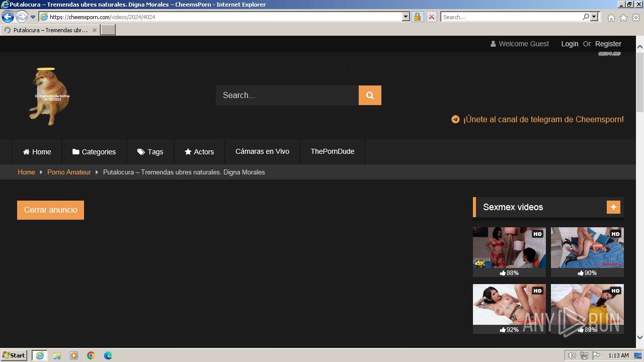This screenshot has width=644, height=362.
Task: Click inside the Internet Explorer search box
Action: pyautogui.click(x=512, y=17)
